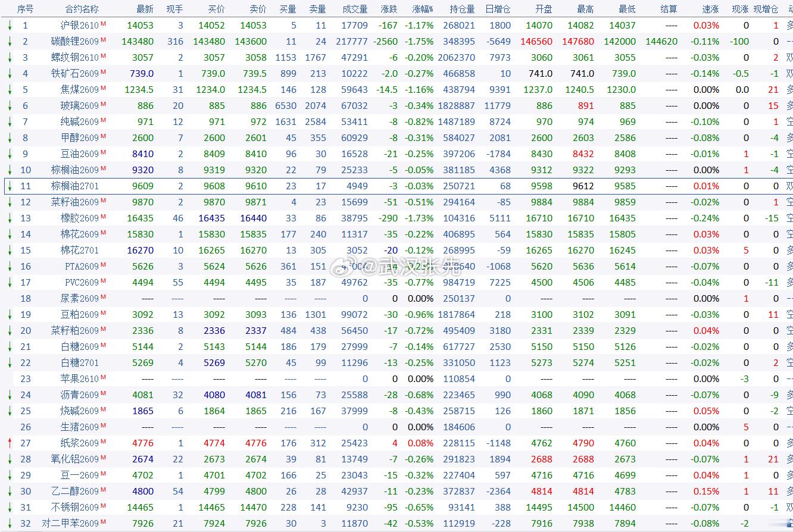The width and height of the screenshot is (793, 532).
Task: Select the 螺纹钢2610 contract name
Action: click(74, 57)
